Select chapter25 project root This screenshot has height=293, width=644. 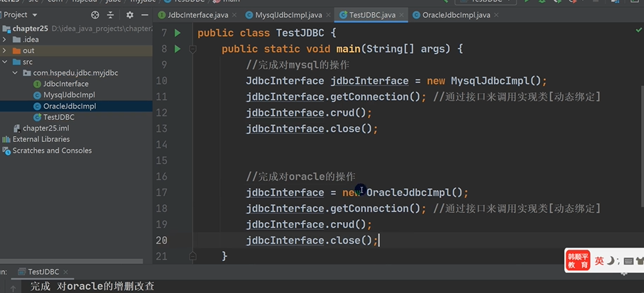(31, 28)
